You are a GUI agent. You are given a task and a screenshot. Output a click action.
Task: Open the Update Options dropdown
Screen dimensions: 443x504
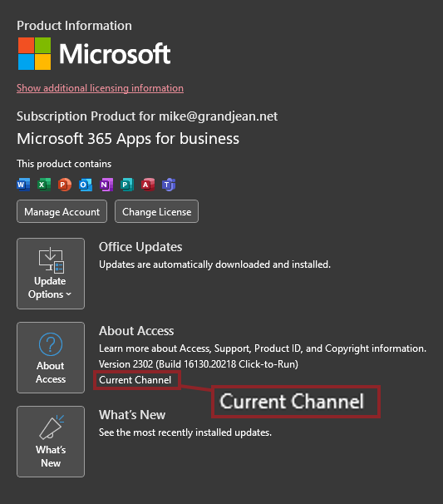tap(51, 274)
